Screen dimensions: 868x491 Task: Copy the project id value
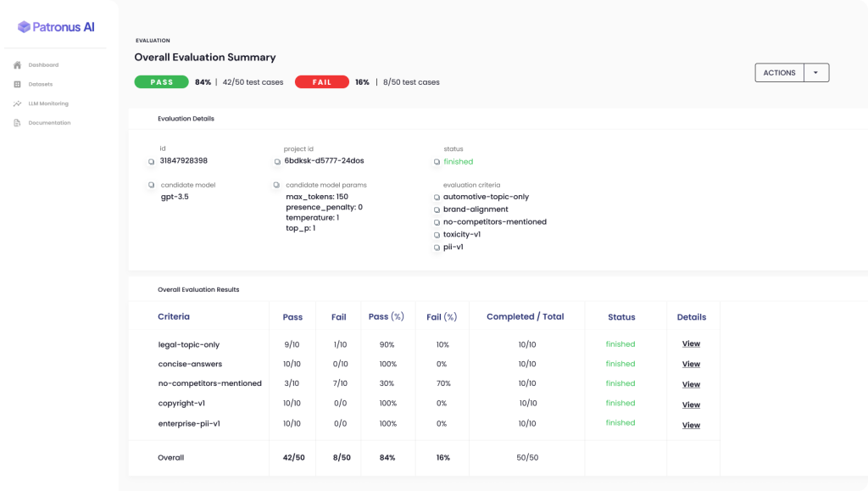click(x=277, y=161)
